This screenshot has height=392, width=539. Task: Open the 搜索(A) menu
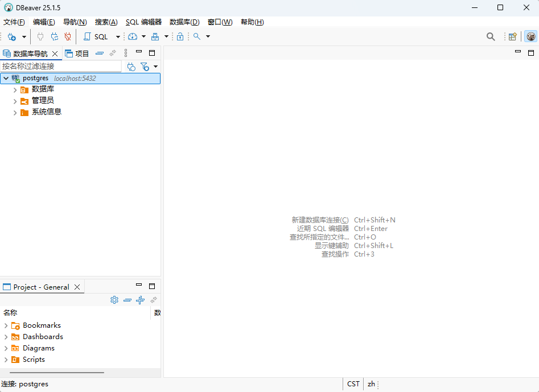click(x=106, y=22)
